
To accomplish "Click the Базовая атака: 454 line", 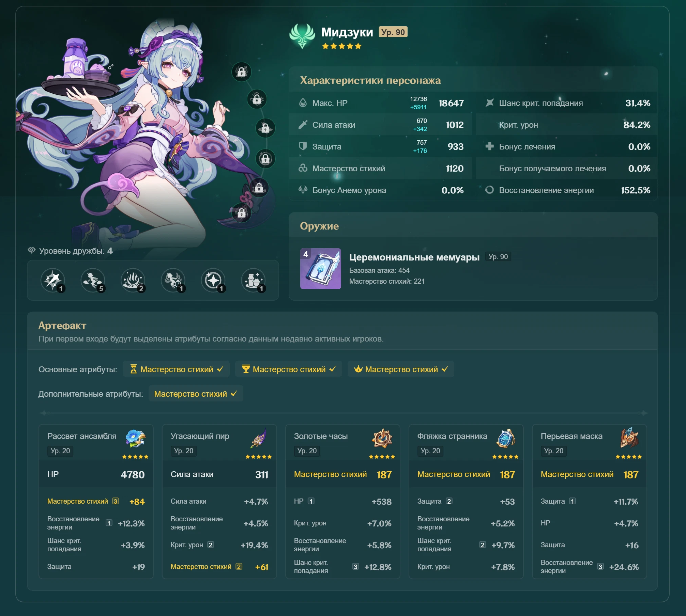I will coord(379,270).
